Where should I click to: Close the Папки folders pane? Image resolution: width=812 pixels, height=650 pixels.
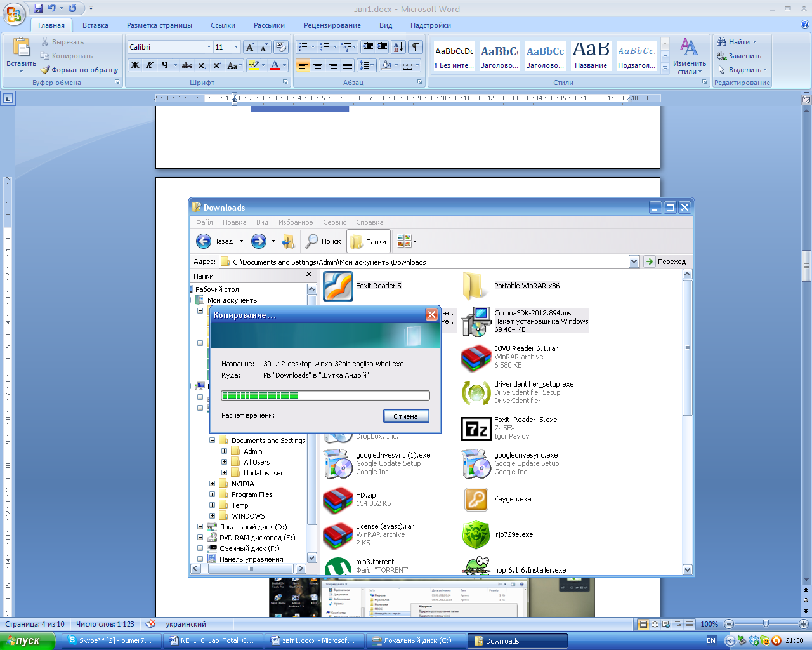[309, 274]
